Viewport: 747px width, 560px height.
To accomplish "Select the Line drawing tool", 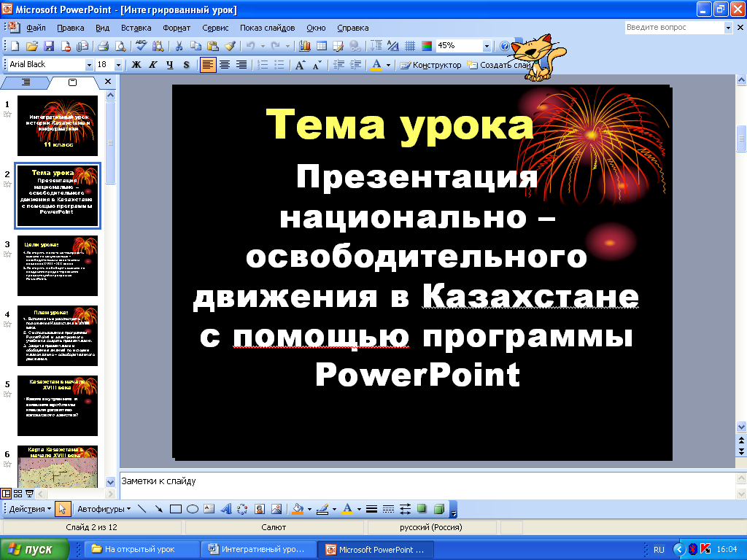I will pyautogui.click(x=142, y=509).
